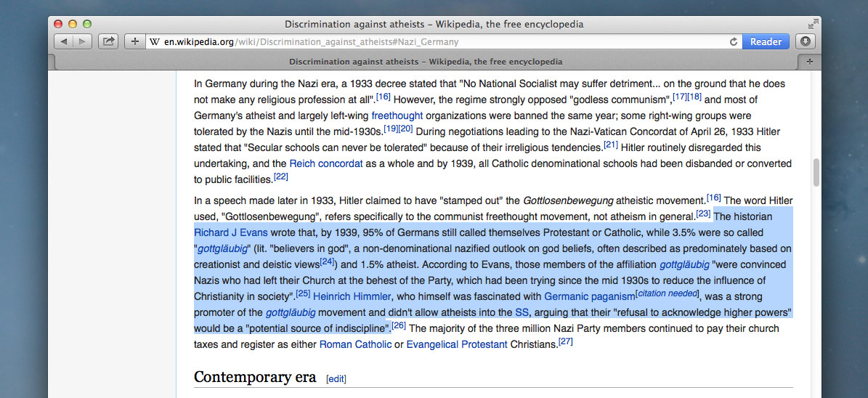Enter full screen with corner arrows
868x398 pixels.
point(813,24)
